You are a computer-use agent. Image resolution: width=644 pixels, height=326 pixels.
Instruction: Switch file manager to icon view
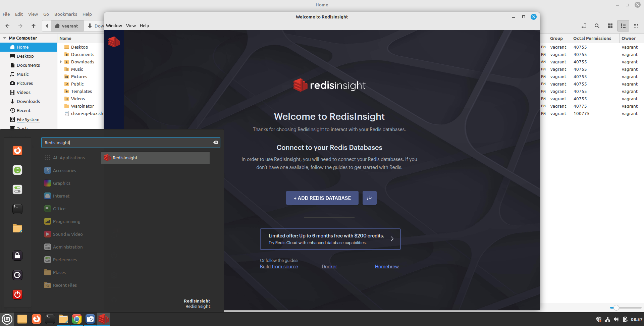[x=610, y=26]
